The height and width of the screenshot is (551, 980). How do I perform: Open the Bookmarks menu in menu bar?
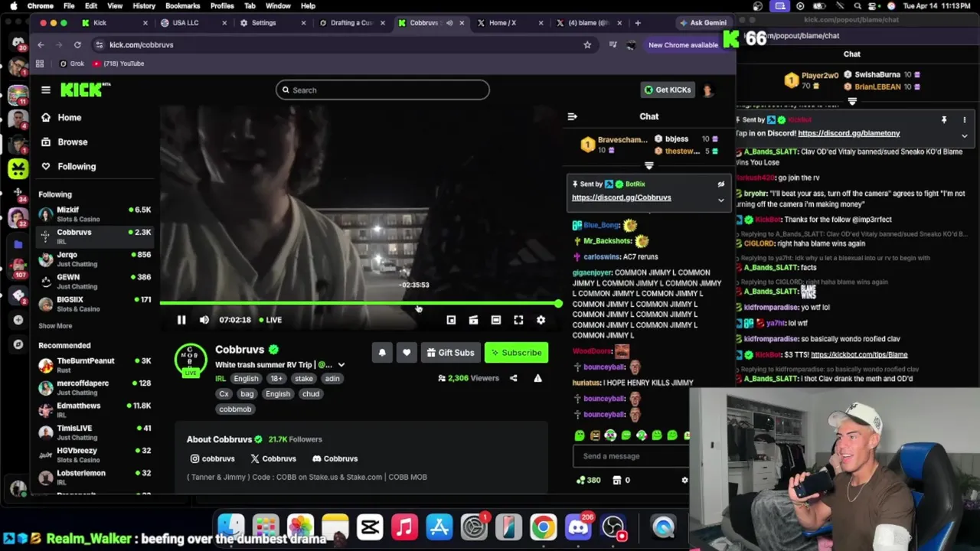pos(182,6)
